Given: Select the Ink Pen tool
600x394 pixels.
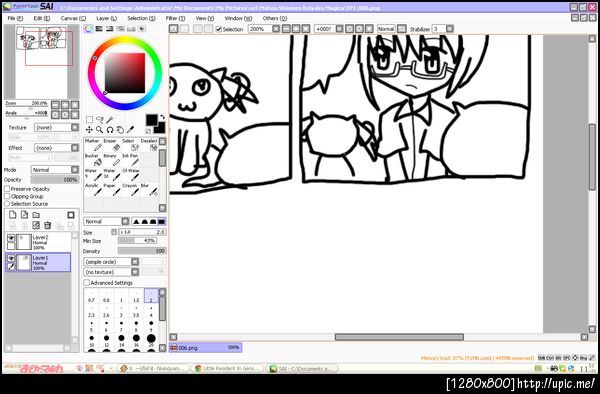Looking at the screenshot, I should click(x=130, y=160).
